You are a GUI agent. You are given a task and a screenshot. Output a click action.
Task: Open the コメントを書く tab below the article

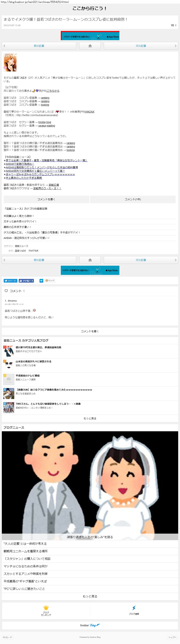(x=47, y=199)
